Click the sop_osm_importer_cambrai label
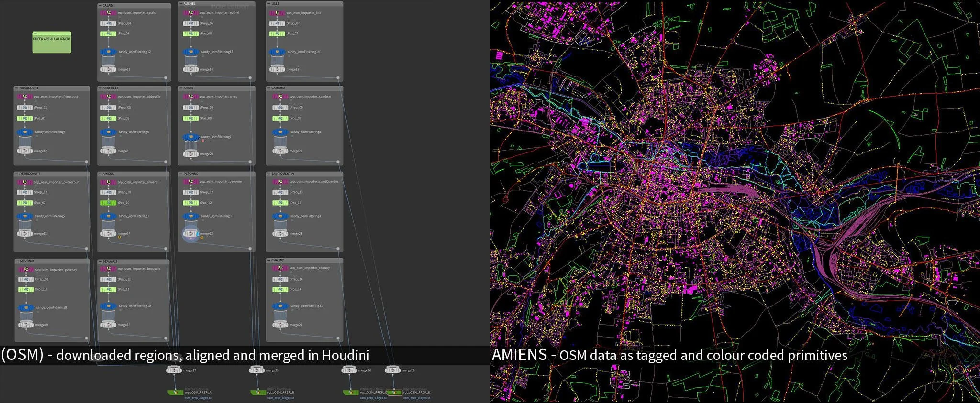Screen dimensions: 980x403 click(310, 97)
